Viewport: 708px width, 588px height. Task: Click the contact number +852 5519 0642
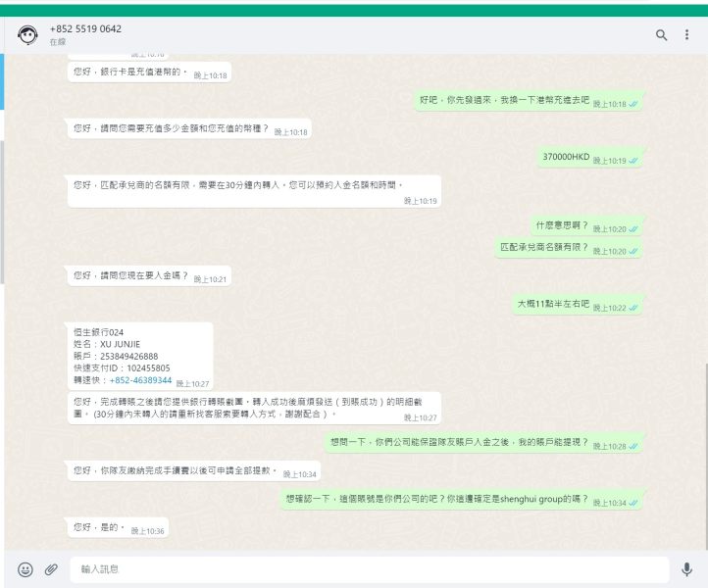coord(85,28)
